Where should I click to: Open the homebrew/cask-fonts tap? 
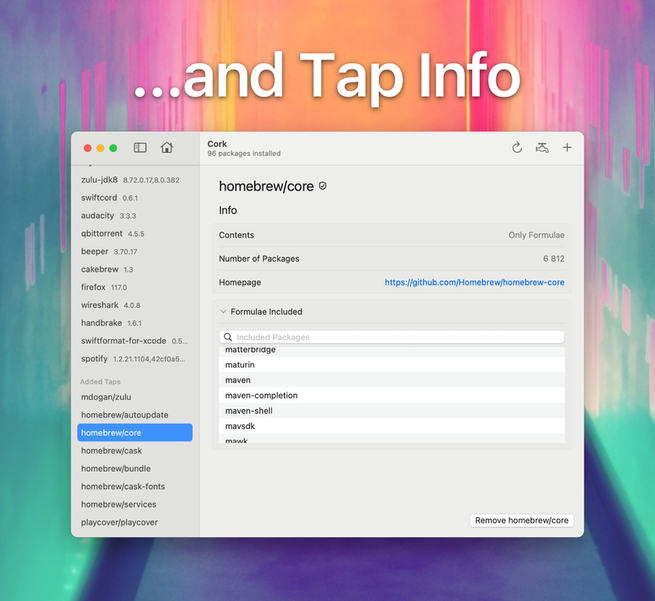135,487
